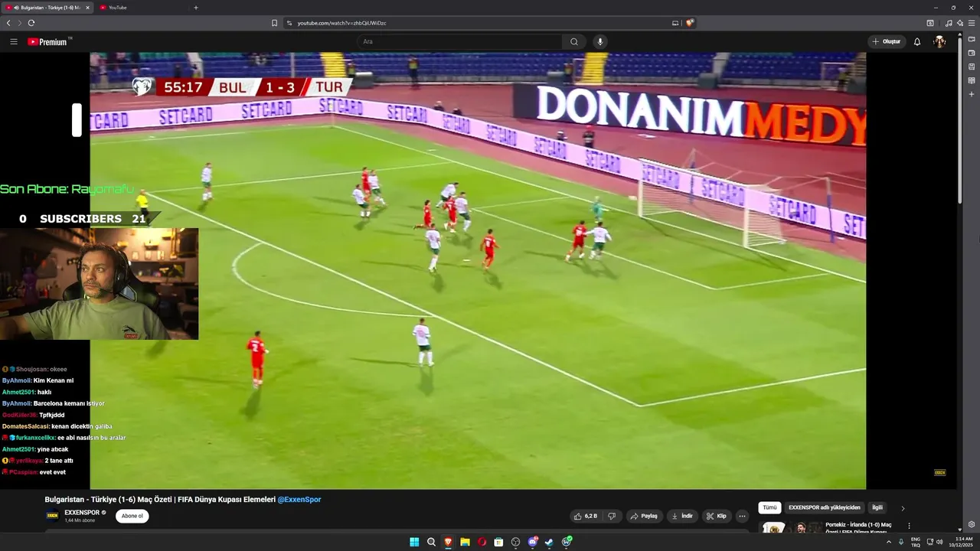Focus the Ara search input

tap(459, 42)
